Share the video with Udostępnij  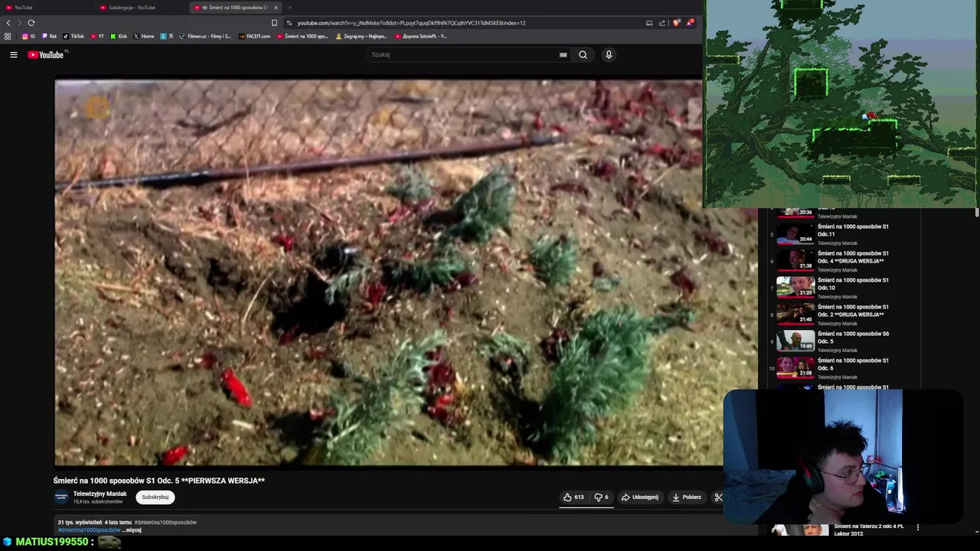pos(640,497)
